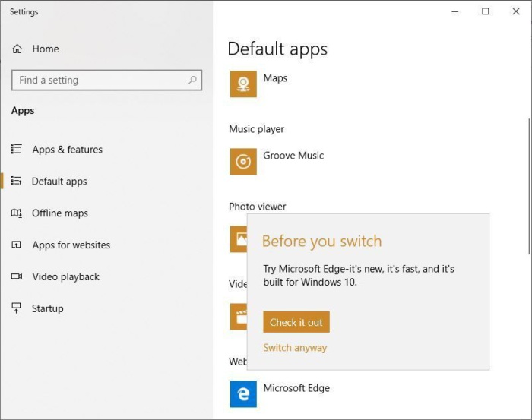Image resolution: width=532 pixels, height=420 pixels.
Task: Open Startup apps settings
Action: pyautogui.click(x=47, y=308)
